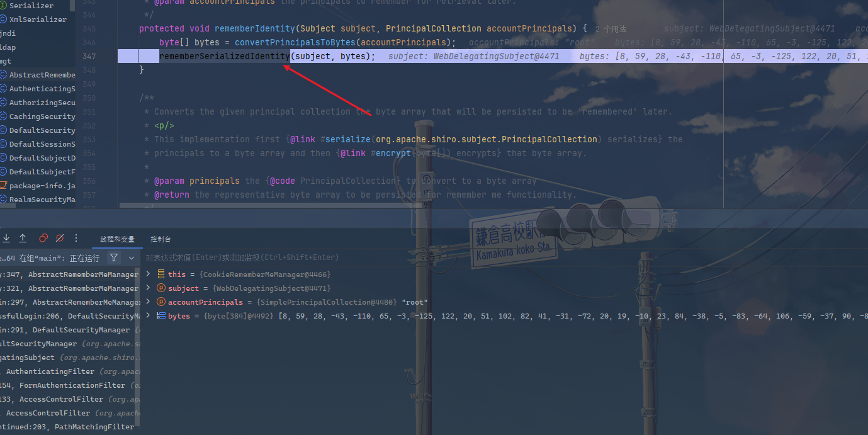Screen dimensions: 868x435
Task: Click class icon beside DefaultSessionS
Action: point(3,144)
